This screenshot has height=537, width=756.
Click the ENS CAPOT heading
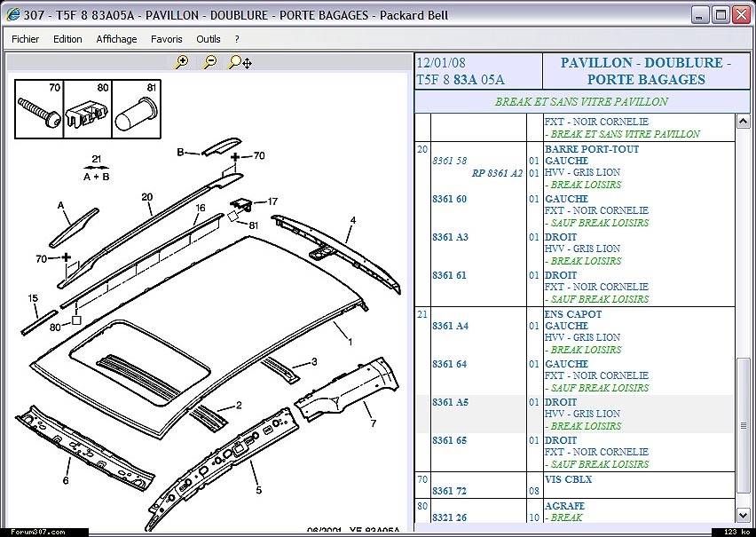[x=573, y=314]
